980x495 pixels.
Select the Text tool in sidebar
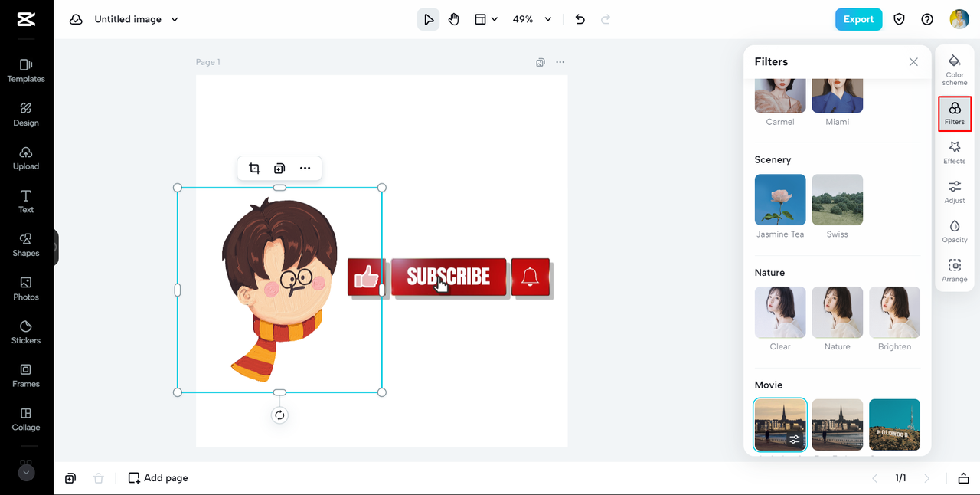26,202
